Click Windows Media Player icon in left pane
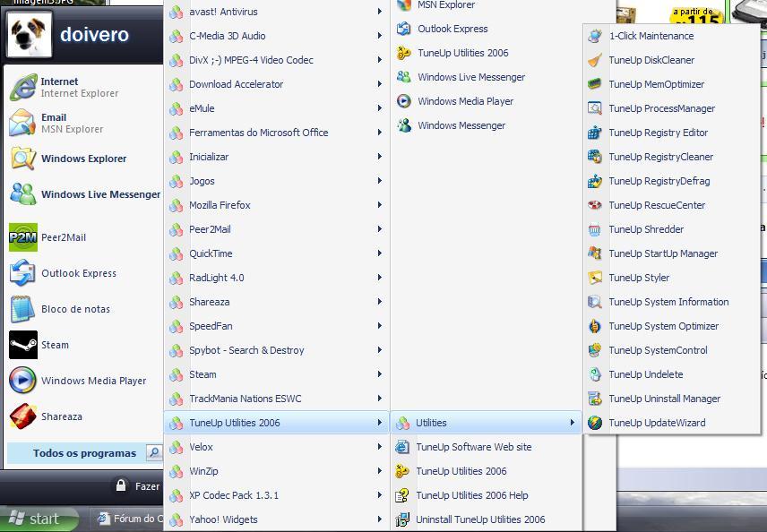The height and width of the screenshot is (532, 767). (23, 381)
